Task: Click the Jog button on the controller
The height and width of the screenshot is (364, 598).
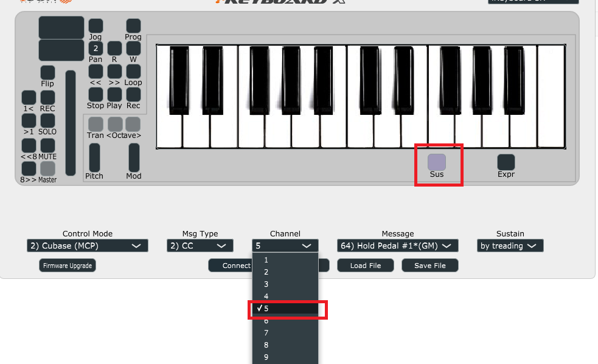Action: [x=96, y=26]
